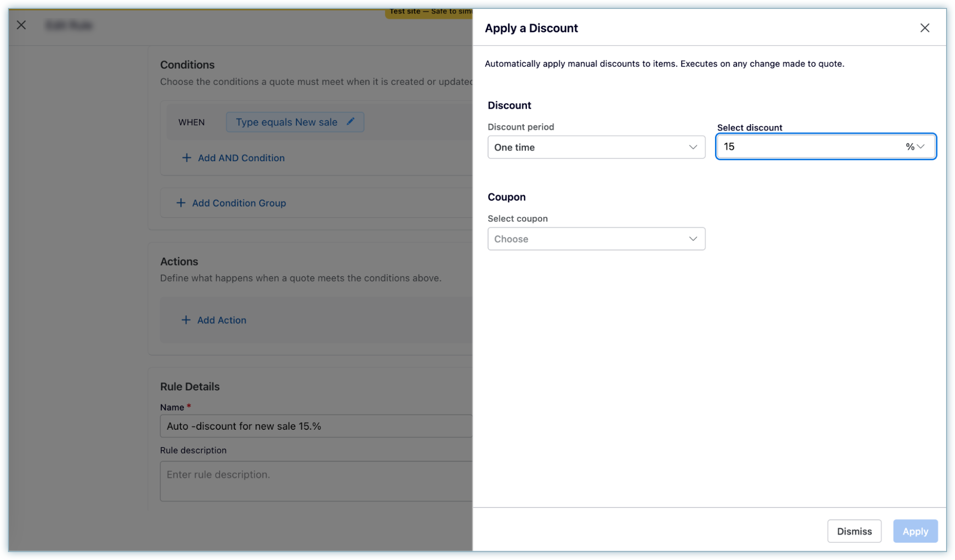Click plus icon beside Add Condition Group
Viewport: 955px width, 560px height.
tap(180, 203)
